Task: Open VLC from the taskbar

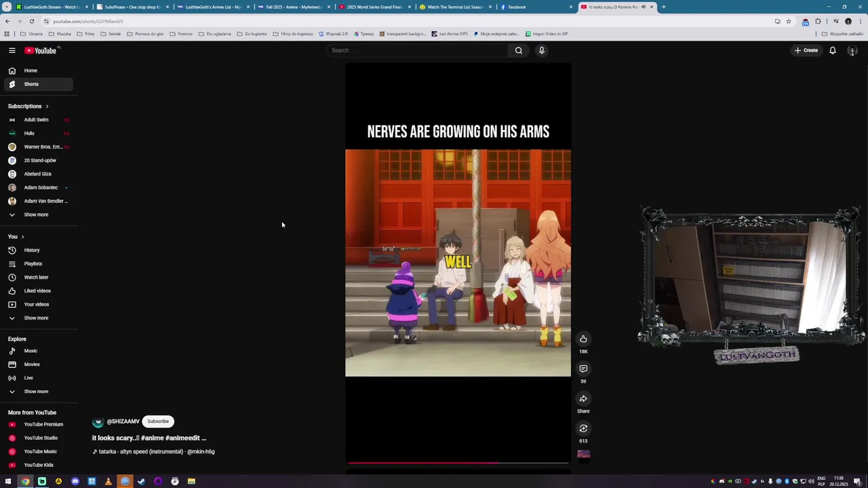Action: click(108, 481)
